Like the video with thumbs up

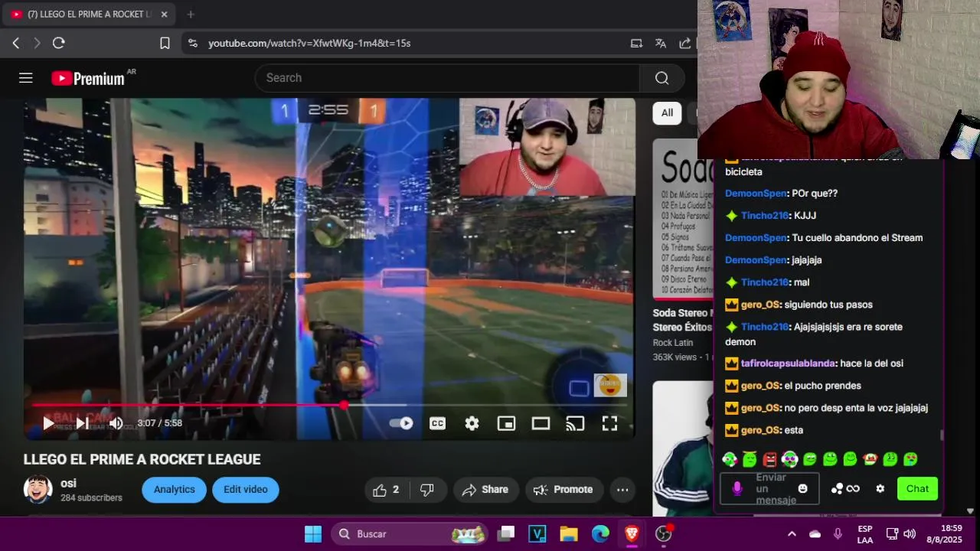(x=387, y=490)
